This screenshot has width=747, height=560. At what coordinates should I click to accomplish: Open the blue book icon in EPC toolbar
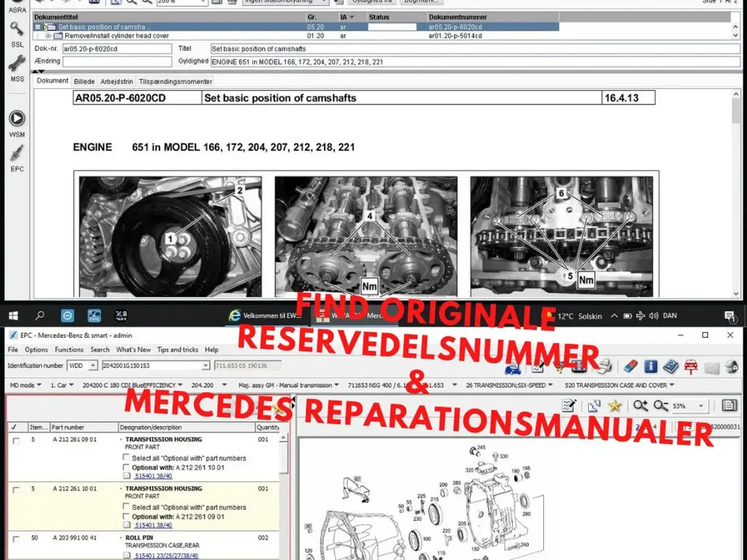[671, 366]
